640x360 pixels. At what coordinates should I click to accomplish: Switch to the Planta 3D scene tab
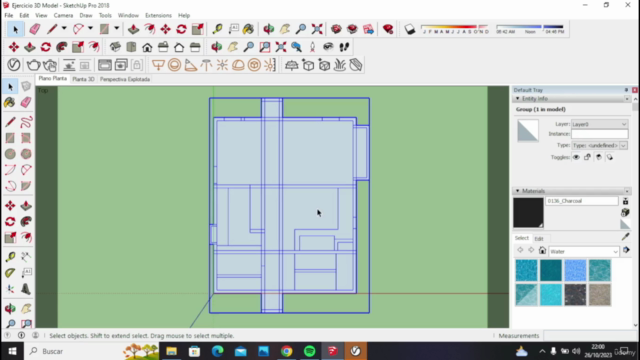coord(83,79)
